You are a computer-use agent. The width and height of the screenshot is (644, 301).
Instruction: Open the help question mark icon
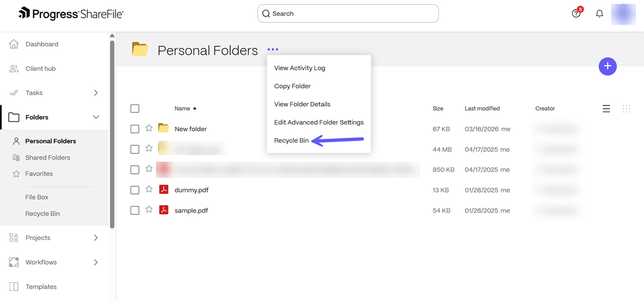(x=576, y=13)
